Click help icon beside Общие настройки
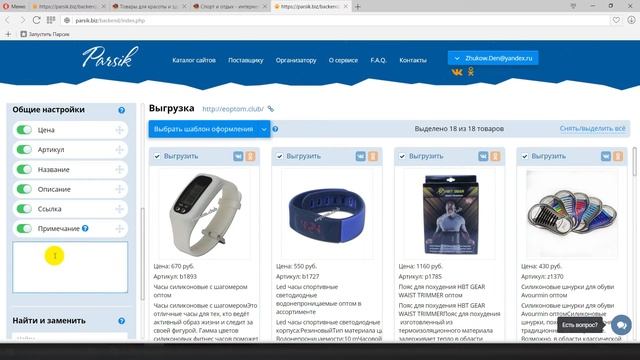This screenshot has width=640, height=360. tap(121, 110)
